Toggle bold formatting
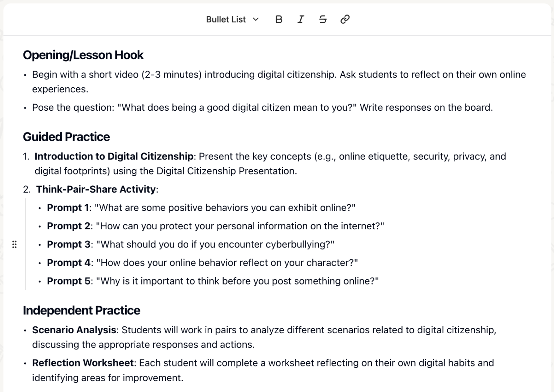Screen dimensions: 554x392 pos(279,19)
